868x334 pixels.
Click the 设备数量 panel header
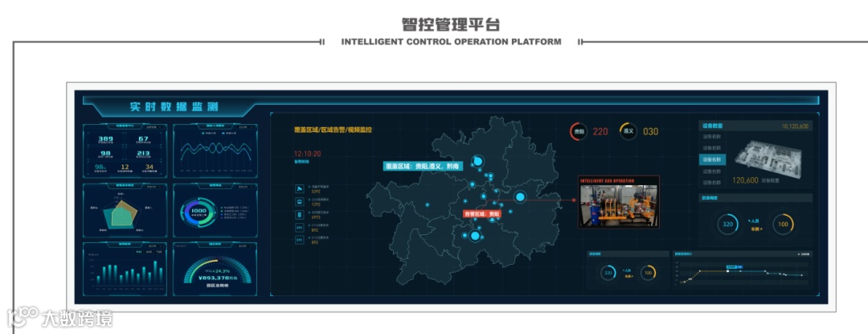(755, 126)
